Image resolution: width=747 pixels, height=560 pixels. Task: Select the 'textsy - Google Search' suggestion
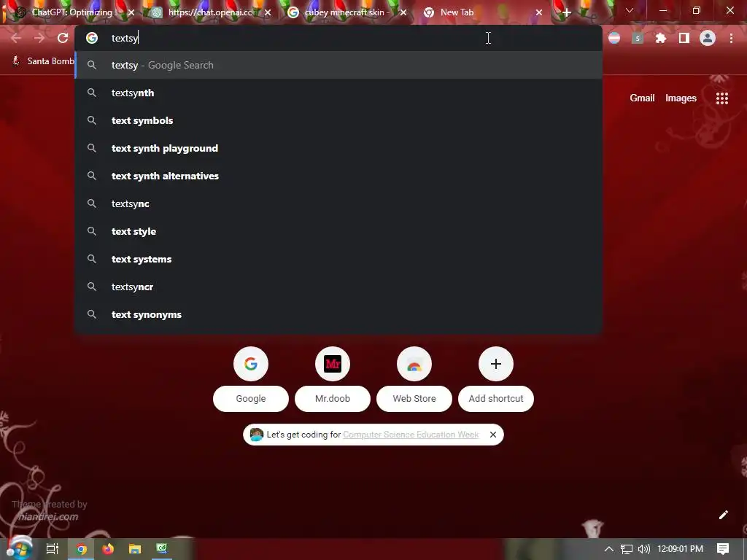(338, 65)
